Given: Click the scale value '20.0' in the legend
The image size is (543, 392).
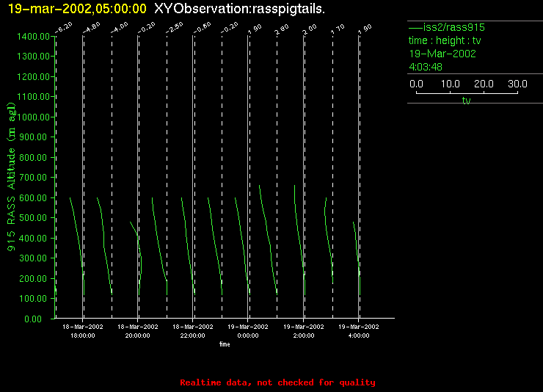Looking at the screenshot, I should pos(484,84).
